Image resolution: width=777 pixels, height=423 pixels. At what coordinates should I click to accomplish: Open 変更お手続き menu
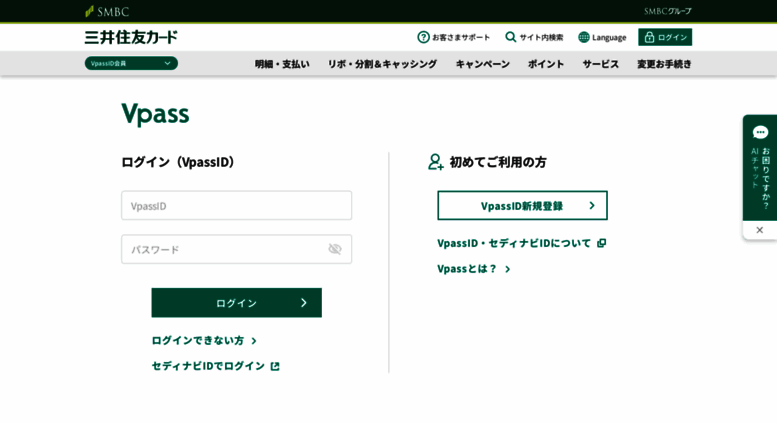664,64
